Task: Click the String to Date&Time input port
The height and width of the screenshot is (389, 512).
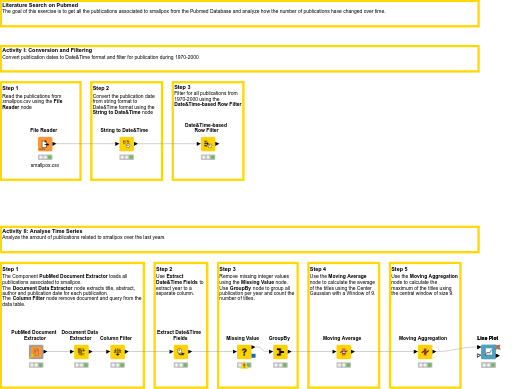Action: [x=117, y=144]
